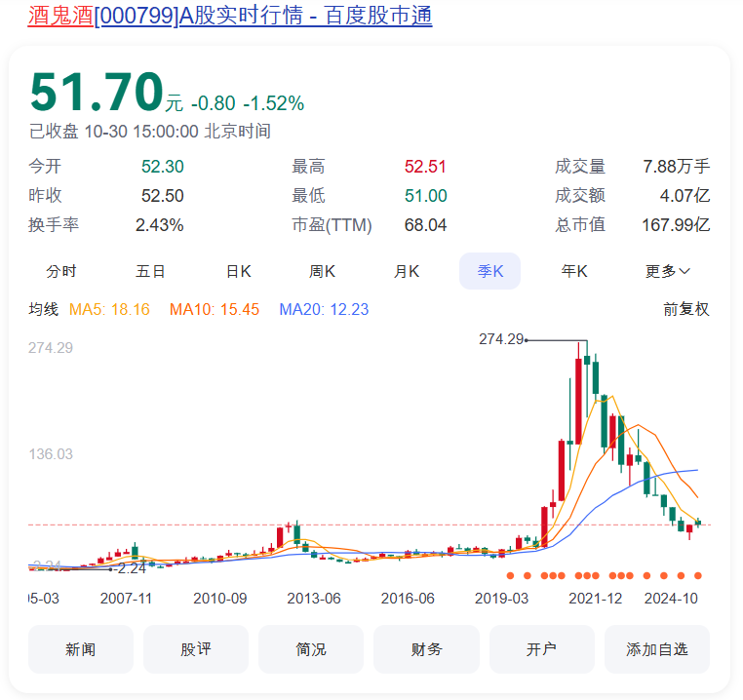The height and width of the screenshot is (700, 743).
Task: Click the last orange event dot on chart
Action: [698, 575]
